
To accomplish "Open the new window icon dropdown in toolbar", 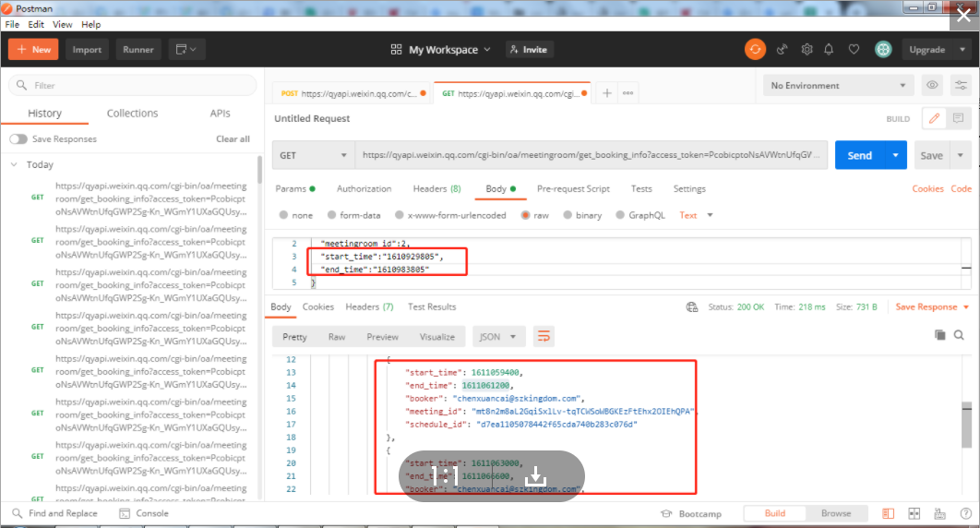I will point(186,49).
